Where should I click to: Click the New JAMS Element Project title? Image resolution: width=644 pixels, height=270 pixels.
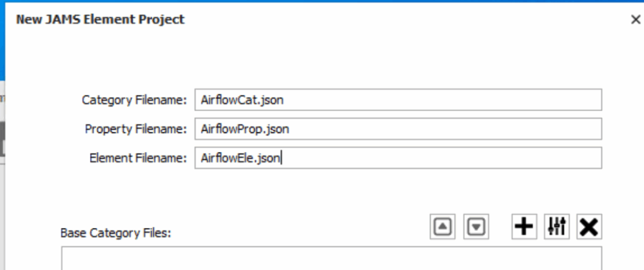pos(100,19)
